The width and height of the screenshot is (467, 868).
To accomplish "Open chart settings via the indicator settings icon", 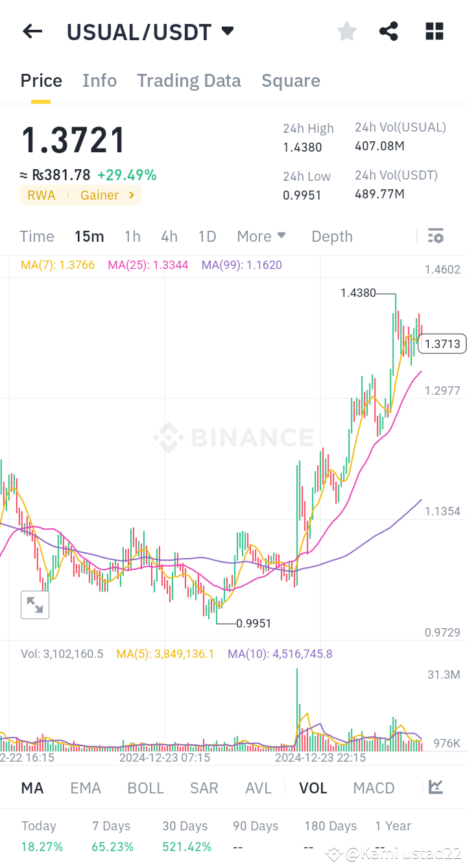I will (x=435, y=235).
